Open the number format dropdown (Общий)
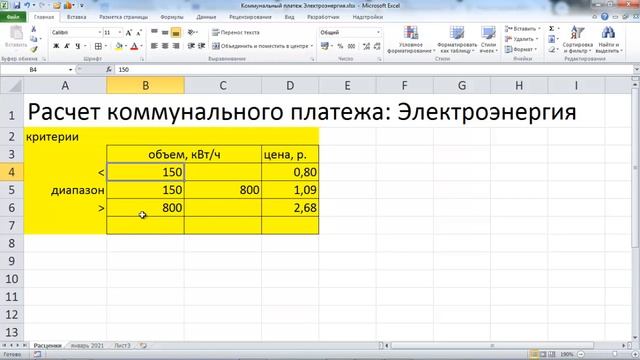The image size is (640, 360). click(378, 32)
